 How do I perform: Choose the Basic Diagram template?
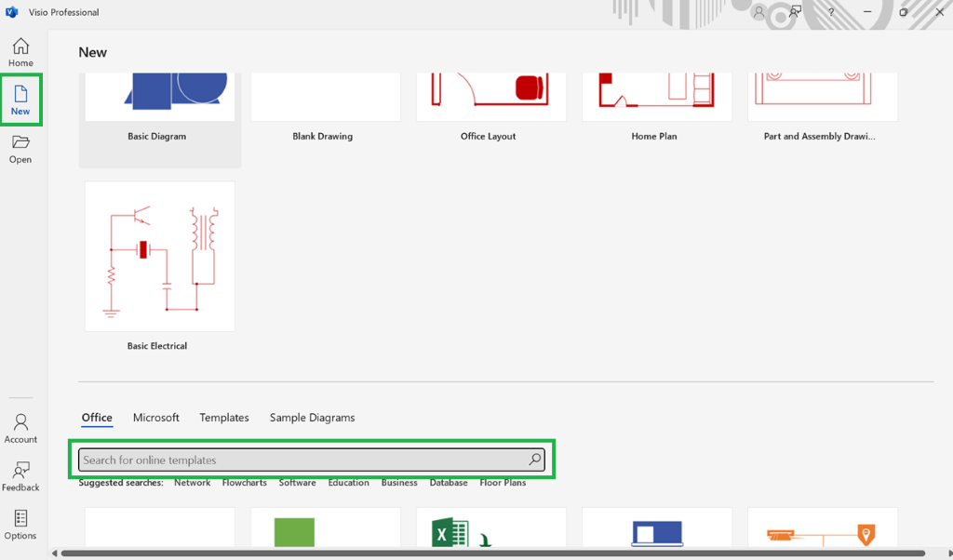coord(160,119)
